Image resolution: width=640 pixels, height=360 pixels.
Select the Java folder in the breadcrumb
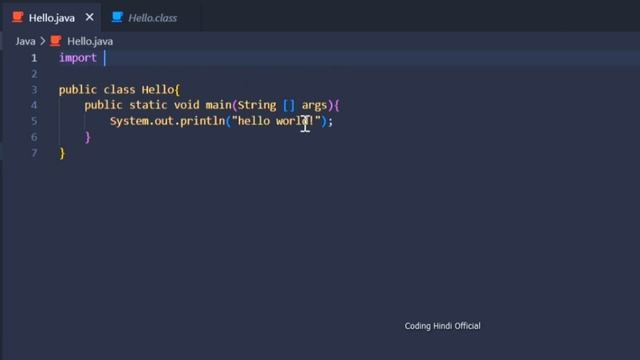[25, 41]
